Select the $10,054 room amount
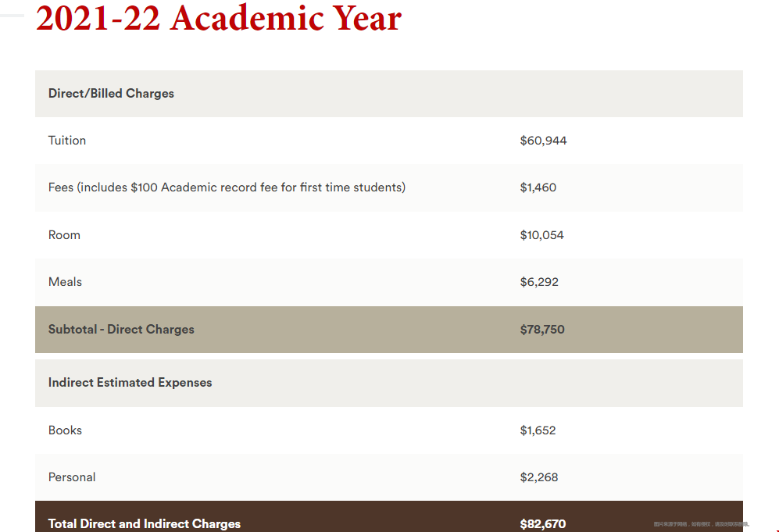The height and width of the screenshot is (532, 779). point(541,235)
